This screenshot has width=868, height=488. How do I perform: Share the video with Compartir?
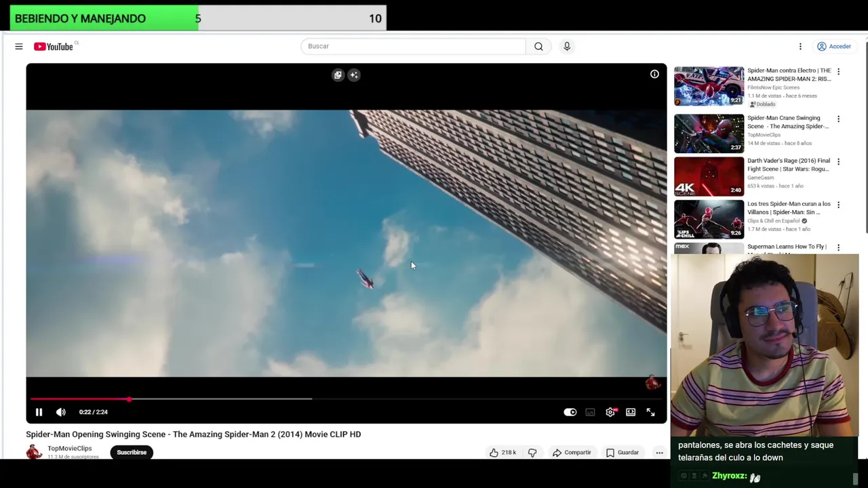point(572,452)
